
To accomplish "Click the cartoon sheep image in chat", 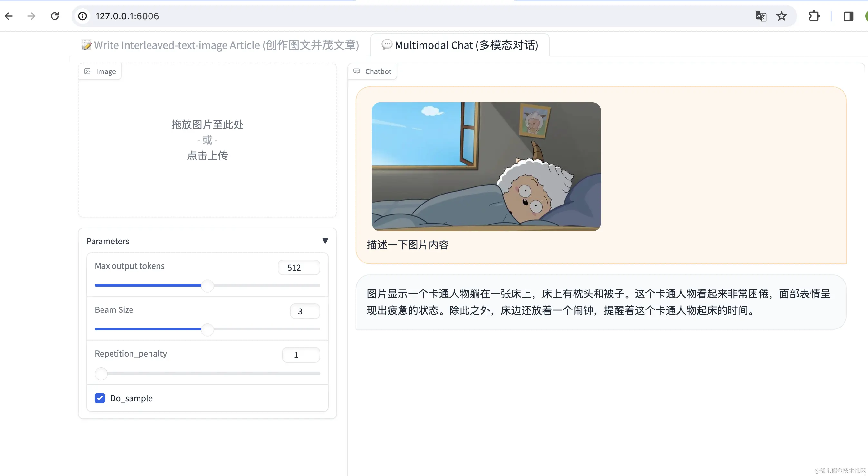I will (486, 167).
